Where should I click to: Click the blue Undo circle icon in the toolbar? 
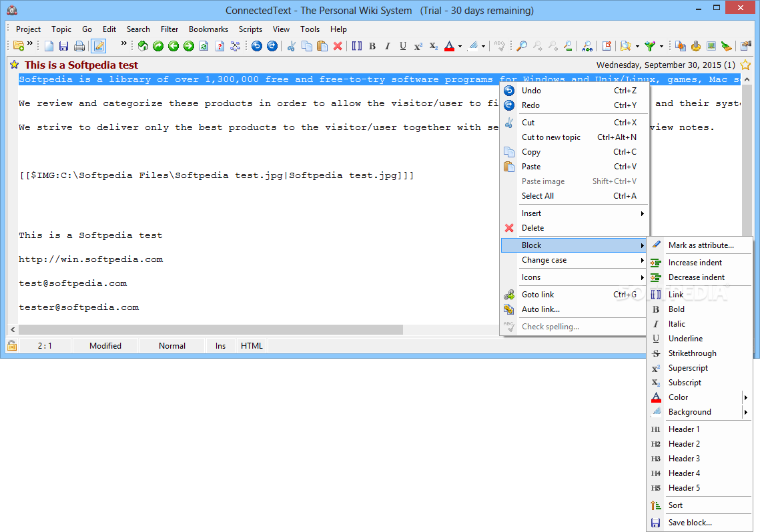pyautogui.click(x=257, y=46)
